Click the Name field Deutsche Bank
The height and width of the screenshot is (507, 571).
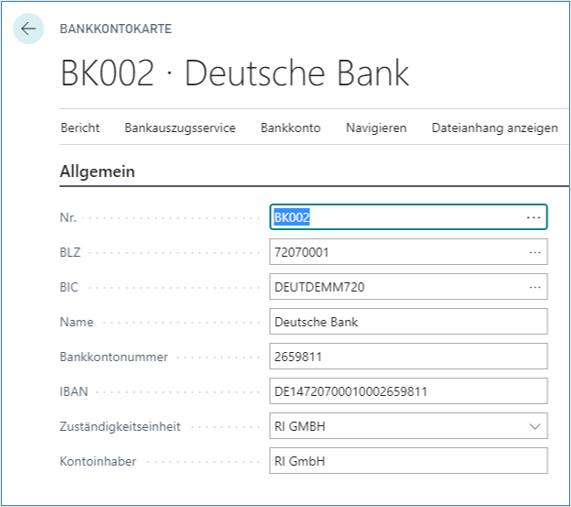(408, 322)
